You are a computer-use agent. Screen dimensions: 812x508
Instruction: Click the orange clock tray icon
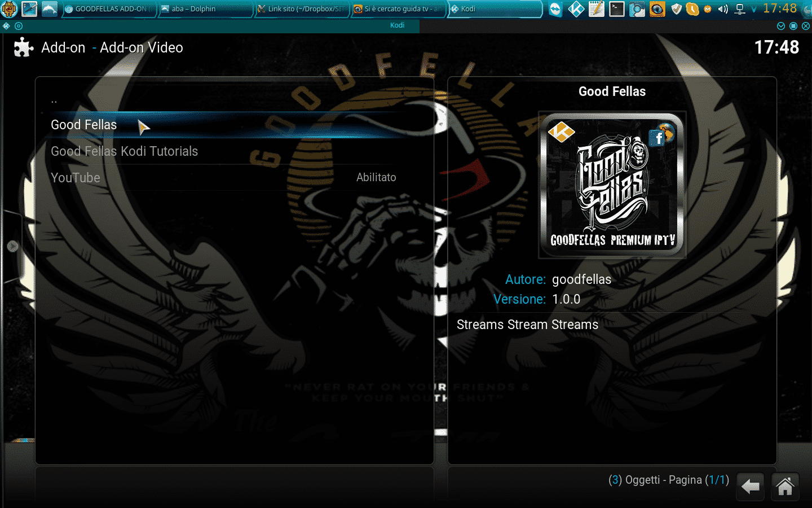coord(692,9)
